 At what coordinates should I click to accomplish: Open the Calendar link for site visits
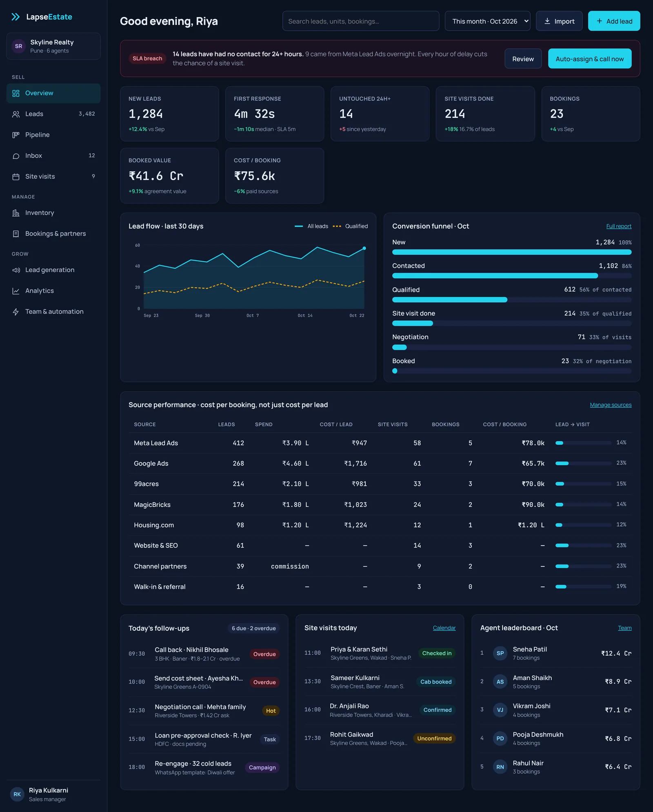pyautogui.click(x=444, y=628)
